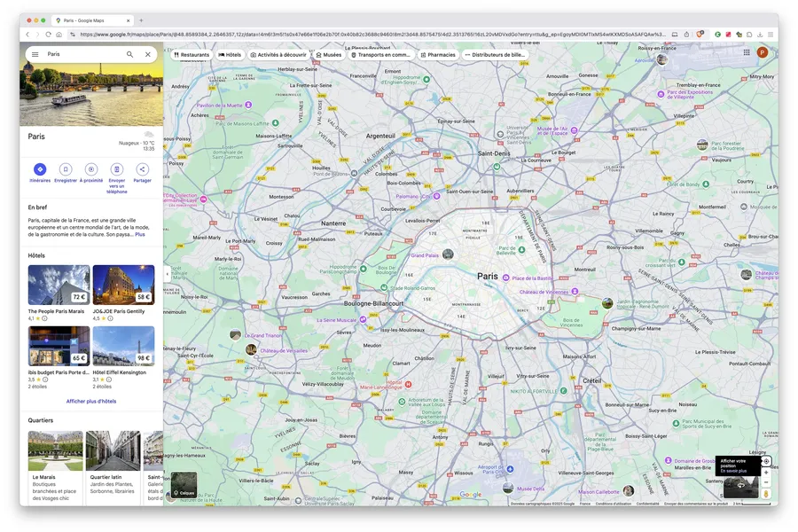Click the Afficher plus d'hôtels link
This screenshot has height=532, width=798.
(91, 401)
